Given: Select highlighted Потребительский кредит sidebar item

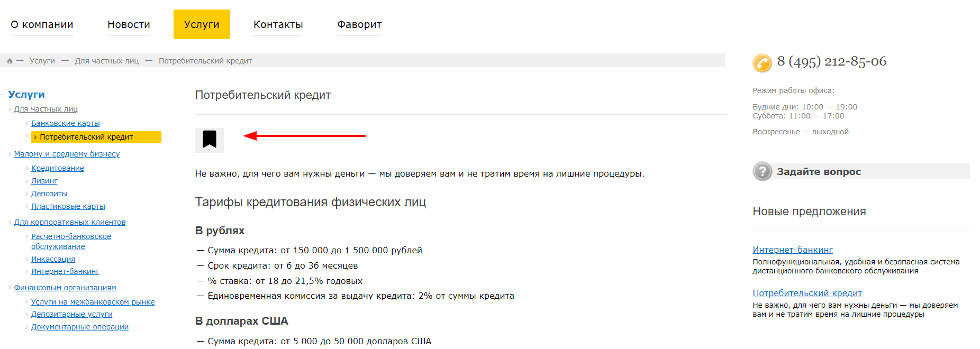Looking at the screenshot, I should [96, 137].
